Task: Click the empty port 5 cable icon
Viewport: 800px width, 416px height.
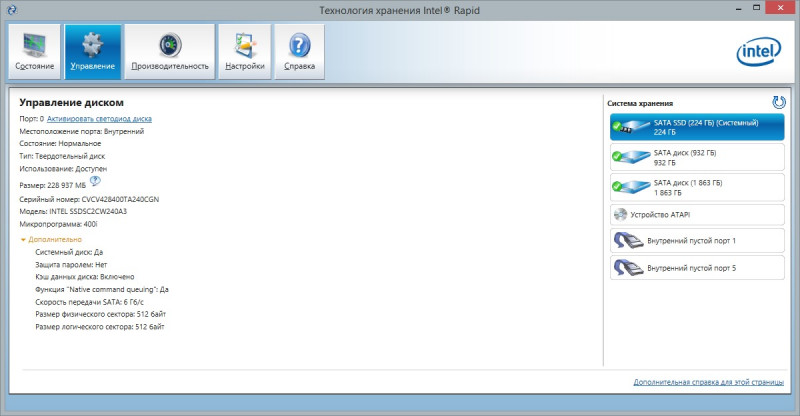Action: [x=629, y=267]
